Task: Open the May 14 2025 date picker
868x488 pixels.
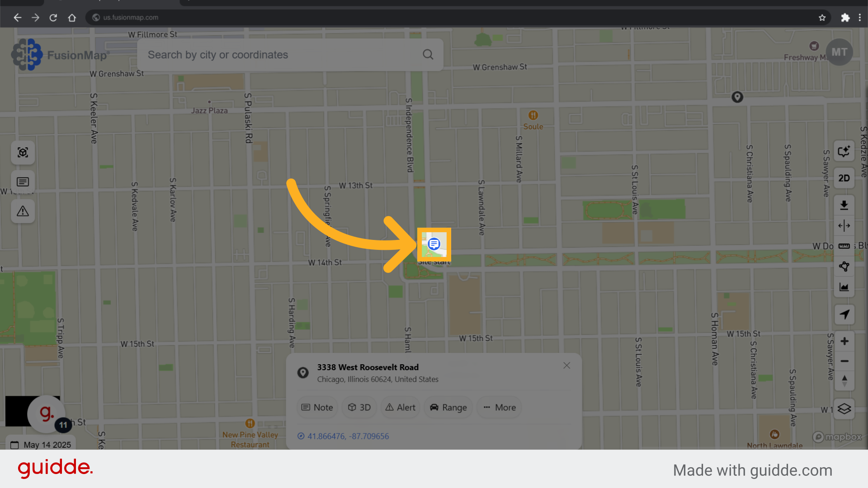Action: pos(41,445)
